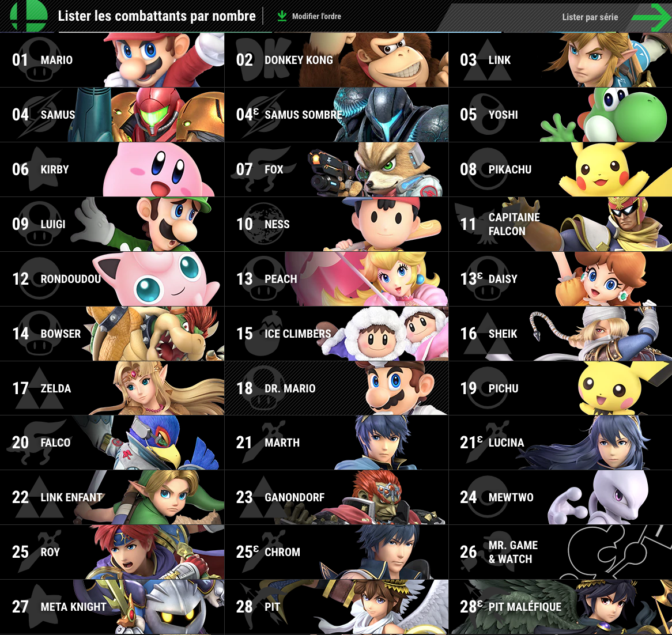Viewport: 672px width, 635px height.
Task: Select Ganondorf fighter entry
Action: 337,497
